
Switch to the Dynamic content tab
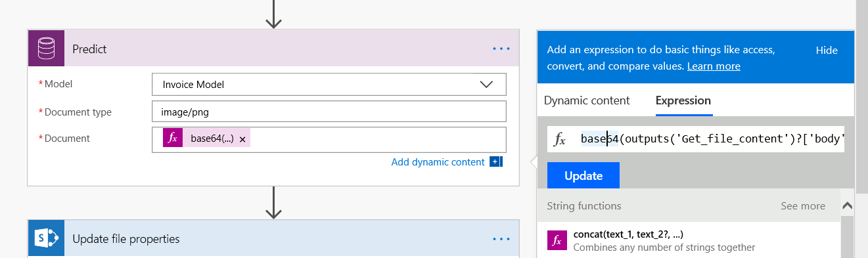coord(587,100)
